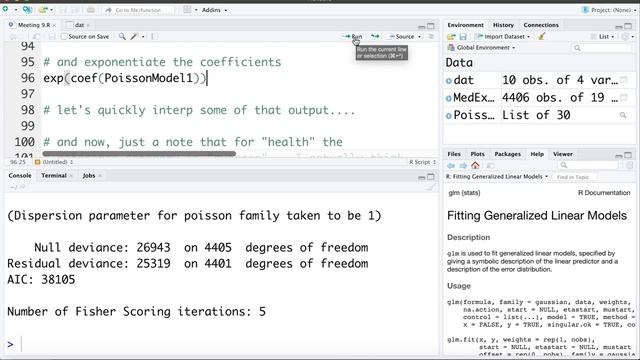Switch to the Terminal tab
Viewport: 640px width, 360px height.
click(x=54, y=176)
